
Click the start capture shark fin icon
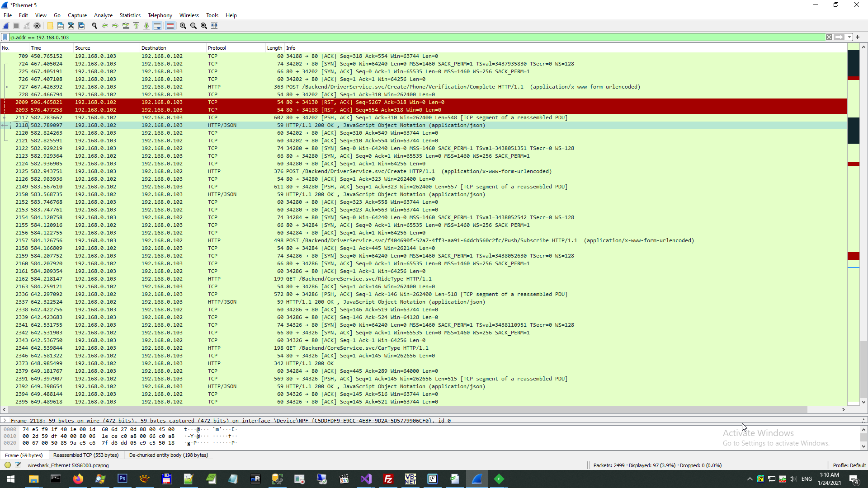pos(6,26)
